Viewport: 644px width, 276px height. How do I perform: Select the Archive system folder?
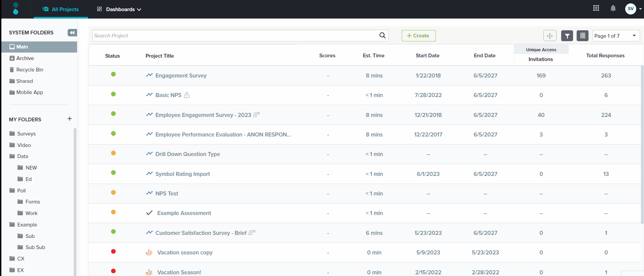(x=25, y=58)
